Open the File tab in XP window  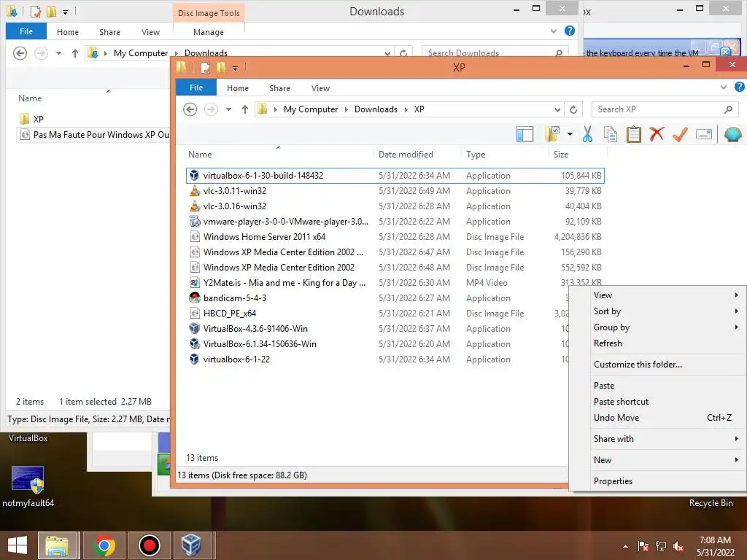pyautogui.click(x=196, y=87)
